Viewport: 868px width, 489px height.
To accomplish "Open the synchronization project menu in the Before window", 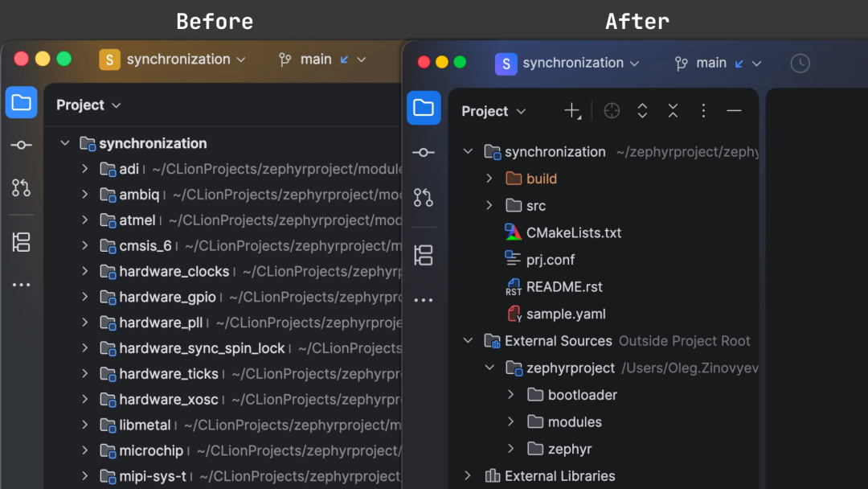I will coord(173,60).
